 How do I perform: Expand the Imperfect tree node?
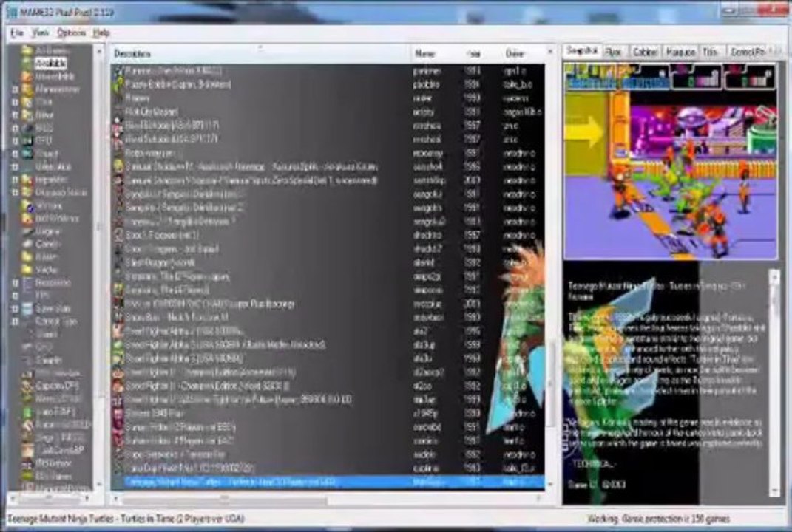tap(15, 180)
